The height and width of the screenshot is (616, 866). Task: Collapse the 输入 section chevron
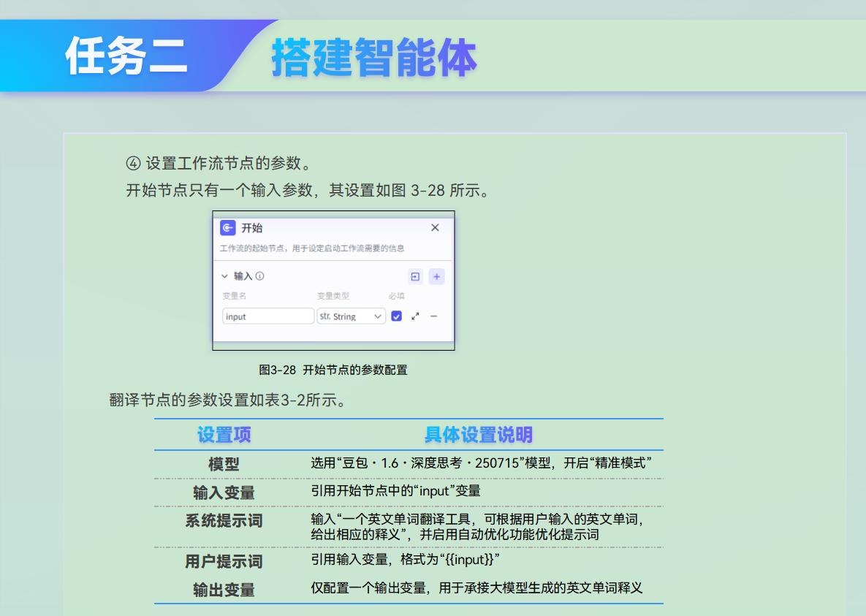coord(225,275)
